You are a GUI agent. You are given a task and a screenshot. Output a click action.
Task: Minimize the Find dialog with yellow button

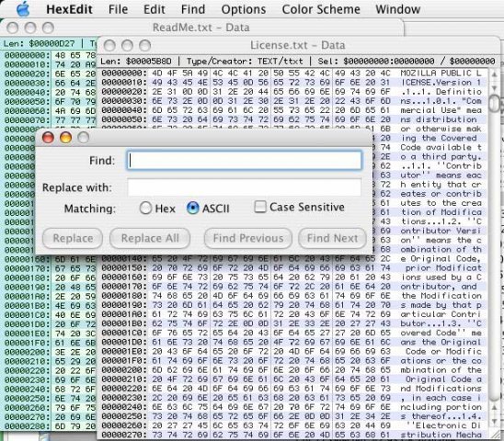tap(65, 138)
